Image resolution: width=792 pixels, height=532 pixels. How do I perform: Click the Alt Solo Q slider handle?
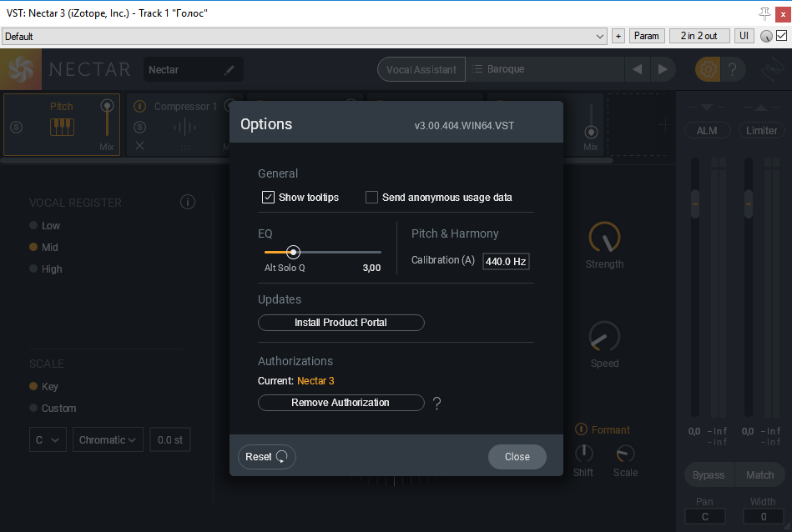tap(293, 252)
